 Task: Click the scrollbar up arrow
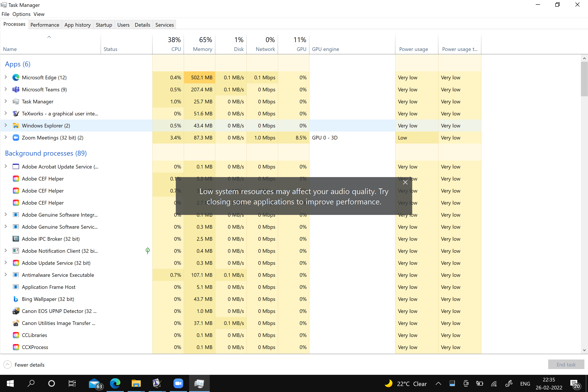point(584,58)
